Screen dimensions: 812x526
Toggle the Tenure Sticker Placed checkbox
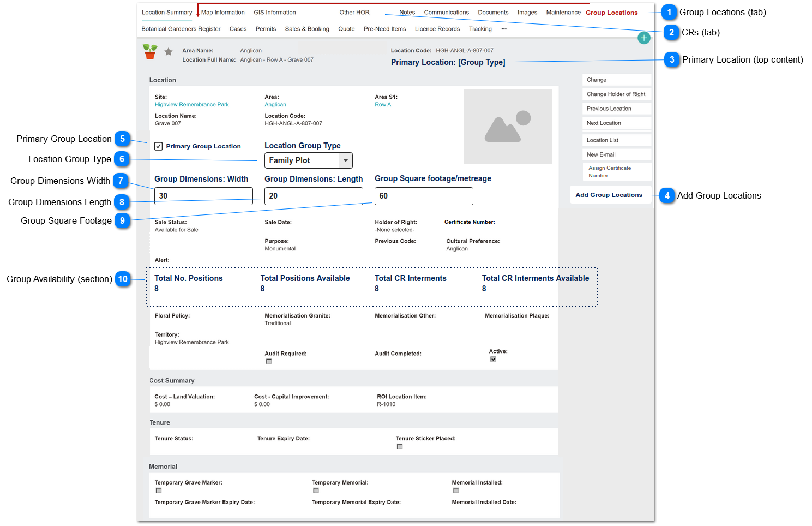pyautogui.click(x=400, y=446)
